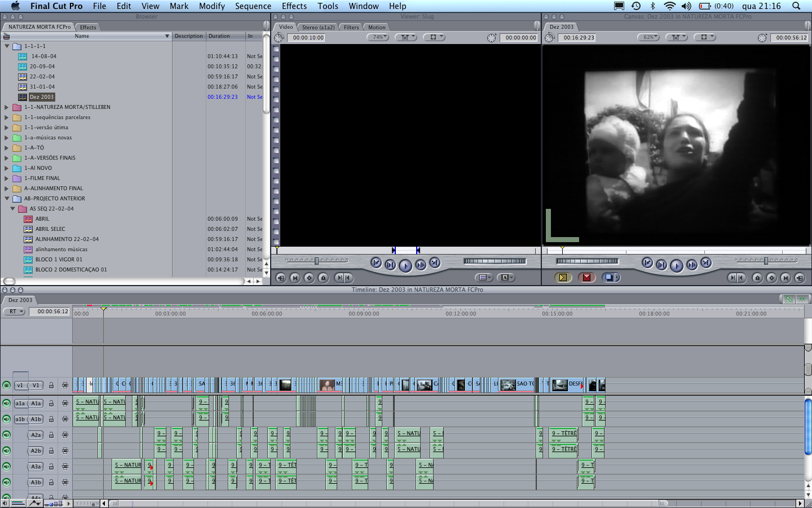Select BLOCO 1 VIGOR 01 sequence

point(59,260)
